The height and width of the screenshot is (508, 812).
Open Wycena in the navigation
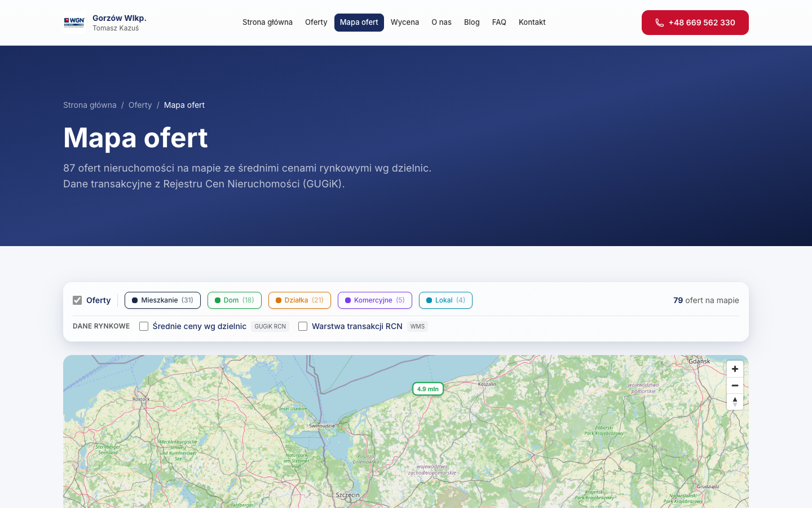click(x=405, y=23)
